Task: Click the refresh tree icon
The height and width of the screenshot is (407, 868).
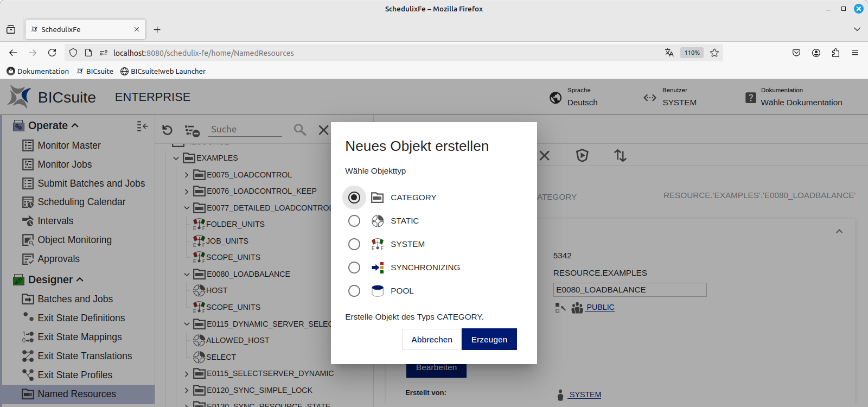Action: pyautogui.click(x=167, y=130)
